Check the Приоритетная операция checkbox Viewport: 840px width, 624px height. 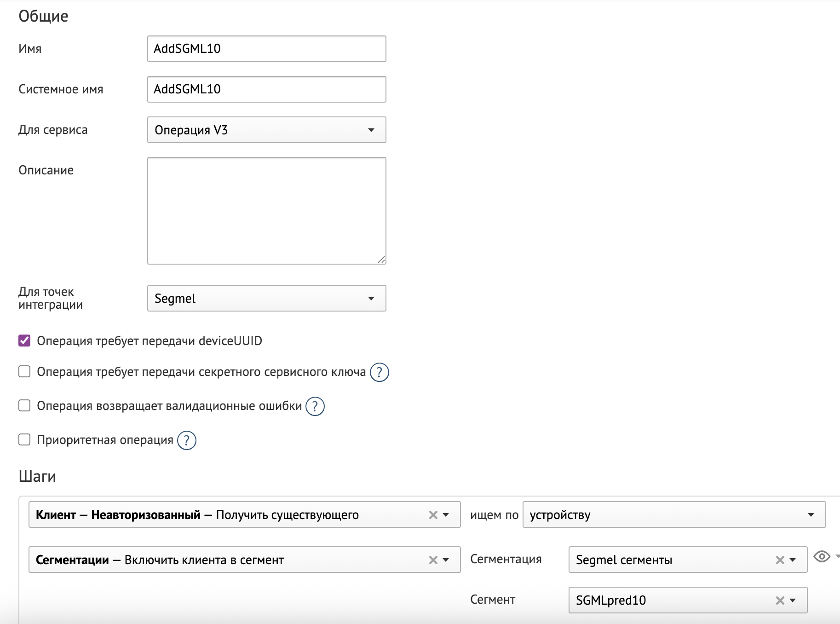coord(24,439)
